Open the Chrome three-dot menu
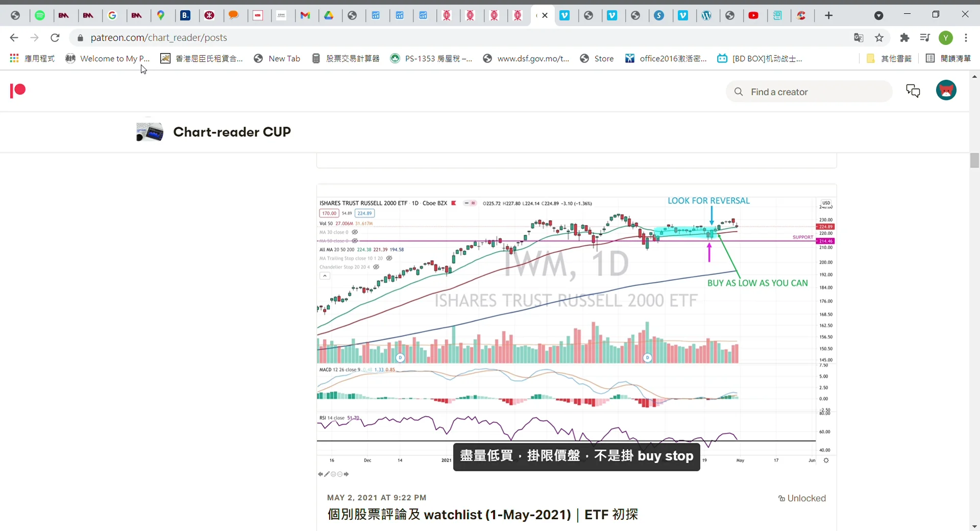 tap(966, 38)
